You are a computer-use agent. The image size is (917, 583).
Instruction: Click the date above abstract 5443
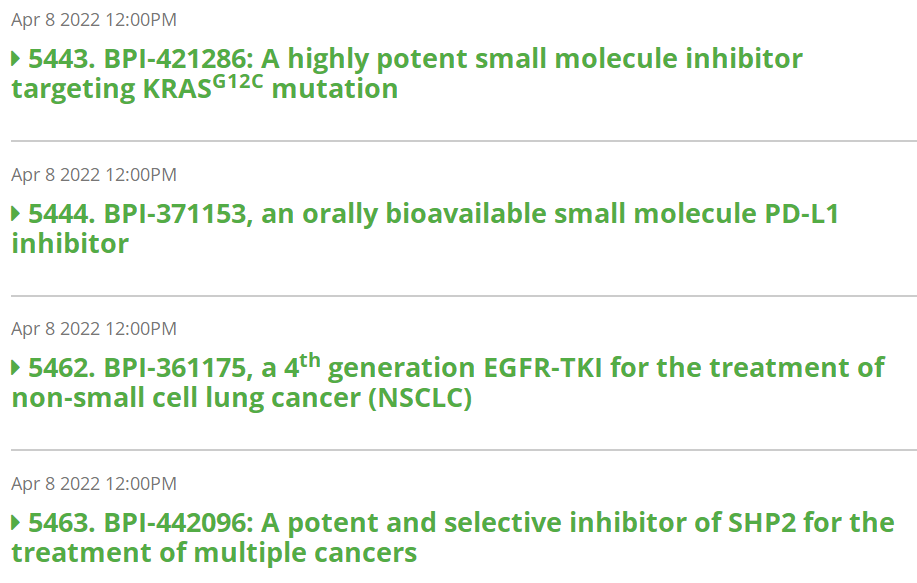click(x=94, y=20)
